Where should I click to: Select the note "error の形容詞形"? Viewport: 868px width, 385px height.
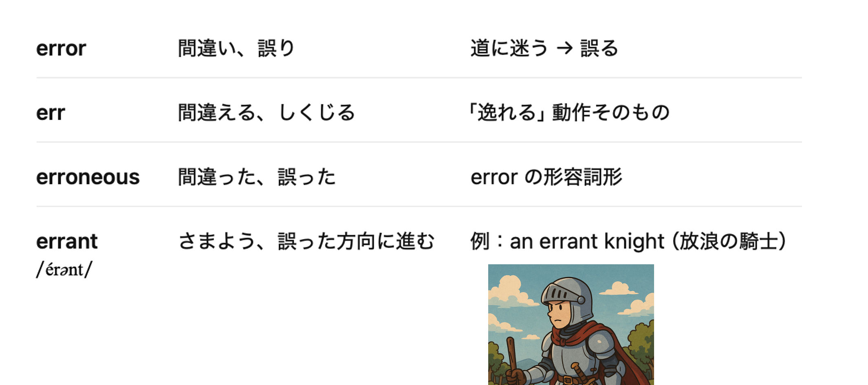click(546, 177)
